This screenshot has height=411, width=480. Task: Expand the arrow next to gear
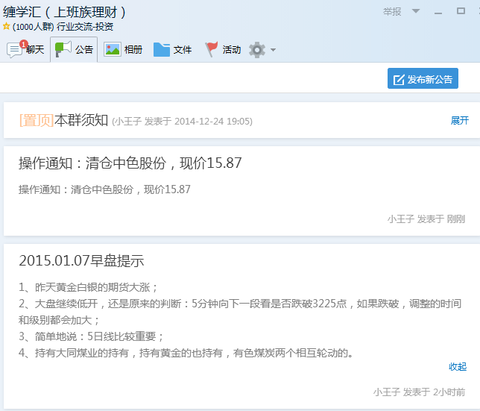pyautogui.click(x=273, y=50)
